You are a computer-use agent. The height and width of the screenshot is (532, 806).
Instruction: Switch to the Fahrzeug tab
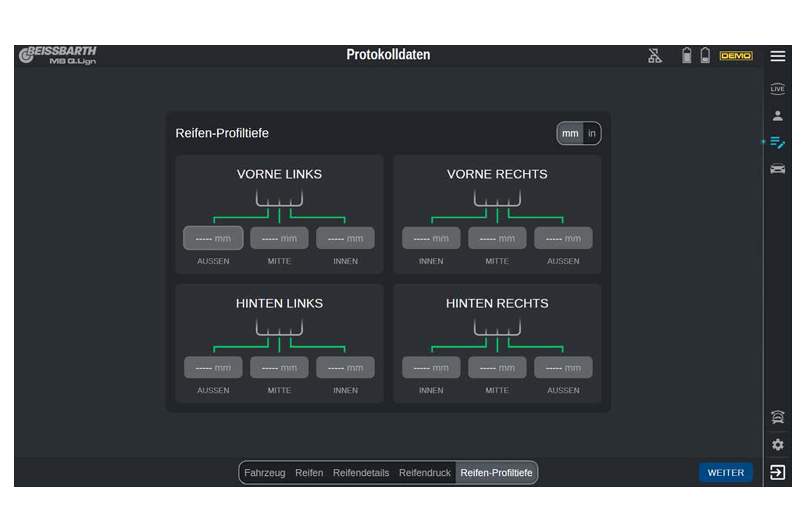pos(264,473)
